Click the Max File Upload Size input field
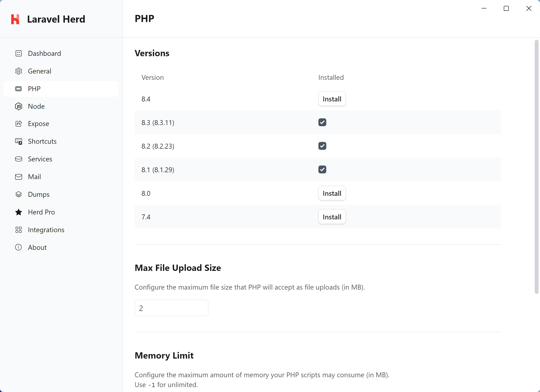540x392 pixels. [x=171, y=308]
